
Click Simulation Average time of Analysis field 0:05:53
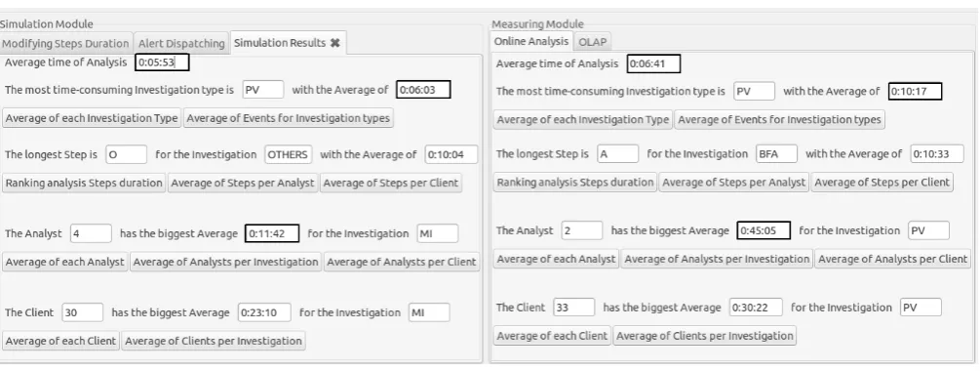coord(162,62)
